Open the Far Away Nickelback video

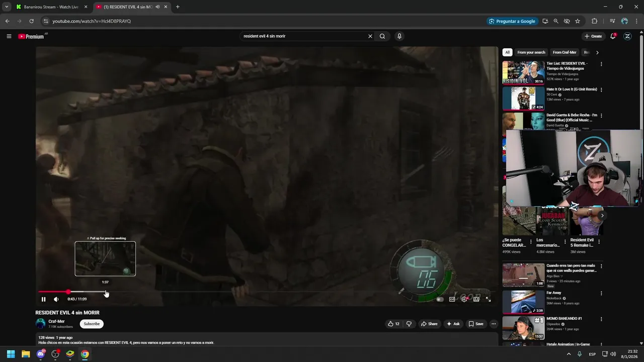coord(523,302)
